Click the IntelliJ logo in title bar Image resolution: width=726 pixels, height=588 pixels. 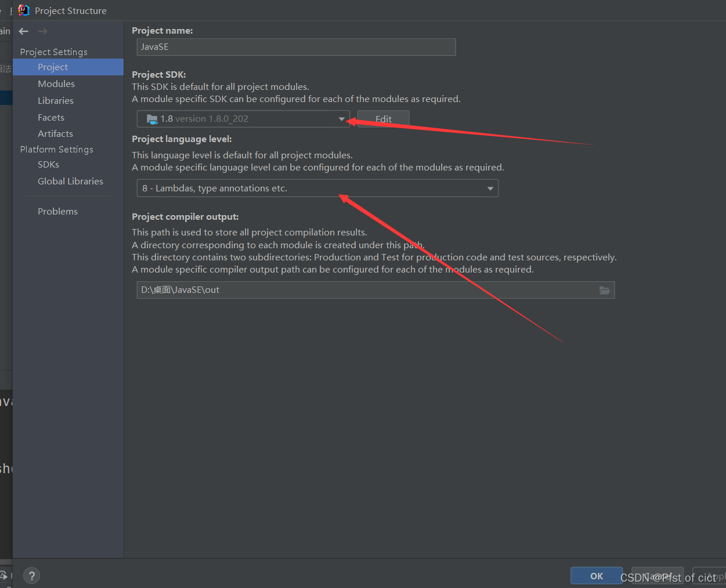[x=24, y=10]
